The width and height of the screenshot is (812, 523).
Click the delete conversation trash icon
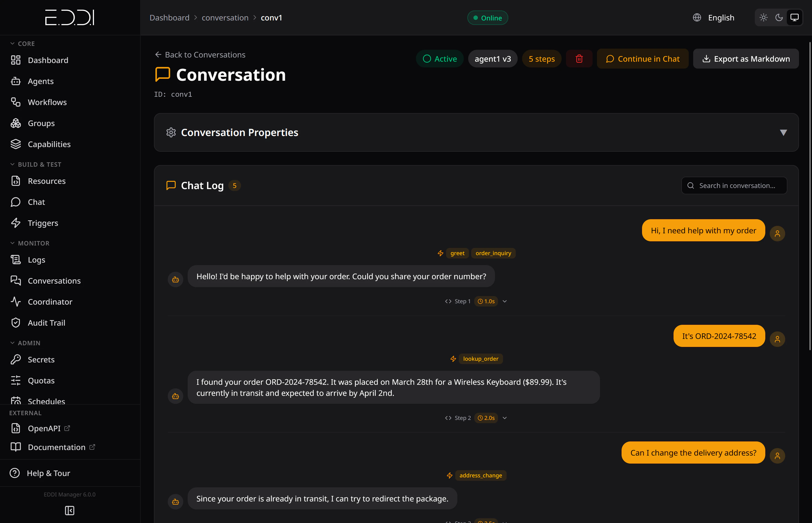pos(579,58)
